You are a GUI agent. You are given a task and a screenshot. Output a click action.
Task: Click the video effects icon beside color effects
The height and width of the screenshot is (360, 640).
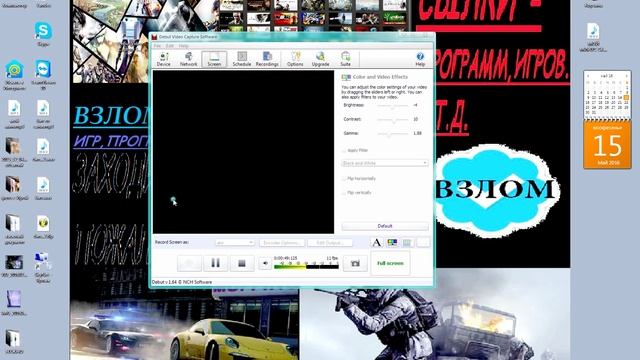(407, 242)
